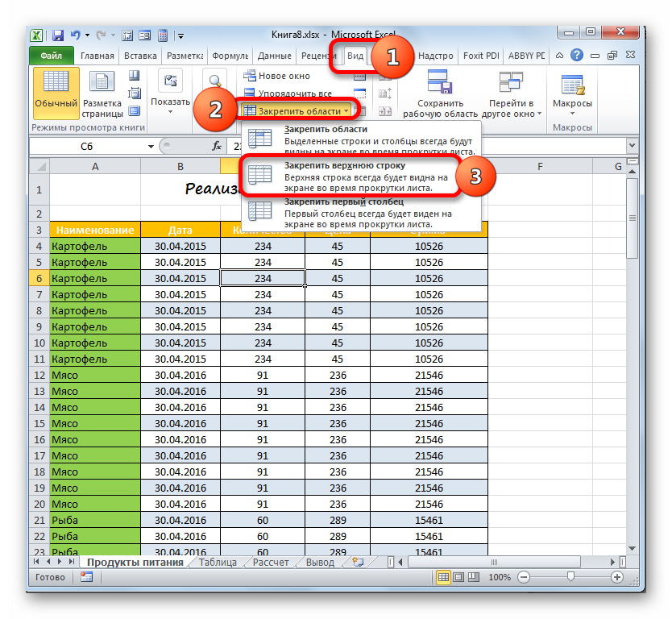Switch to the Надстройки ribbon tab
Image resolution: width=672 pixels, height=619 pixels.
click(435, 56)
